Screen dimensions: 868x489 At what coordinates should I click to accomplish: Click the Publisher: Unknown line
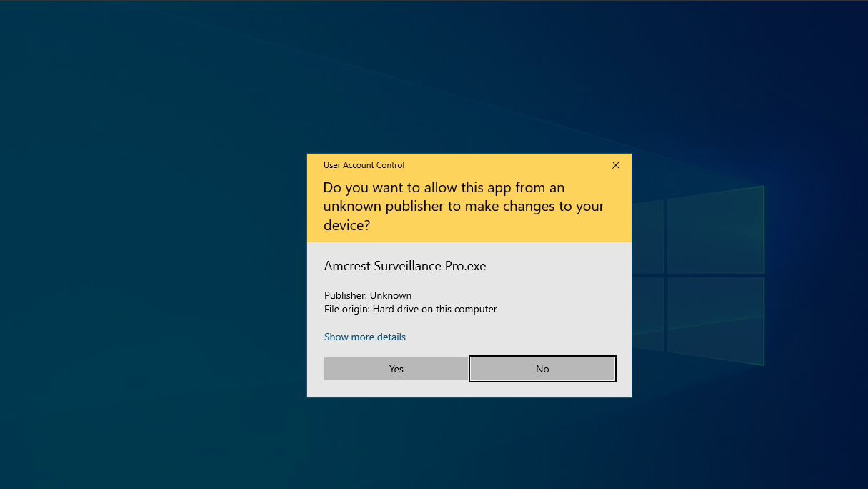point(368,295)
